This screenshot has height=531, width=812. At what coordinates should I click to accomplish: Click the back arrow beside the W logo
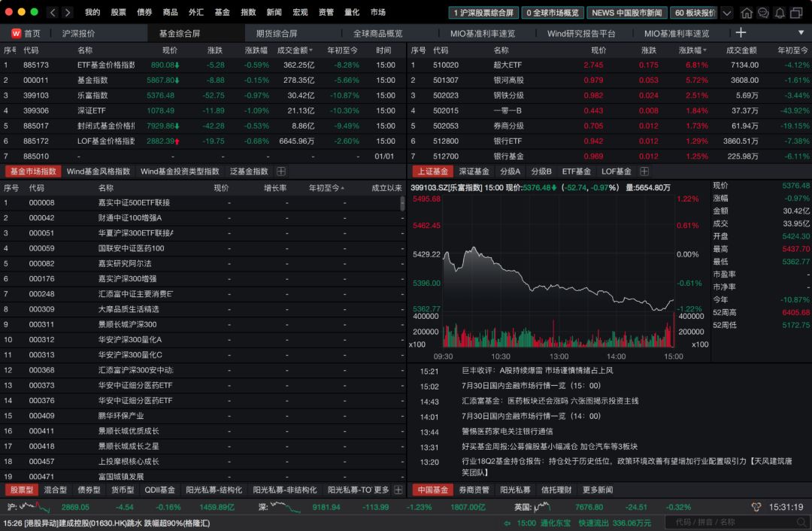point(51,12)
